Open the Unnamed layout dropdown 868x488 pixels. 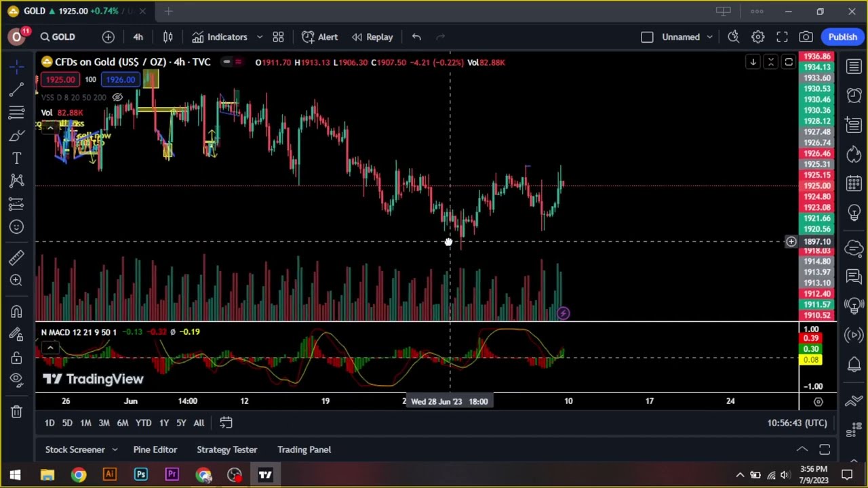coord(687,37)
